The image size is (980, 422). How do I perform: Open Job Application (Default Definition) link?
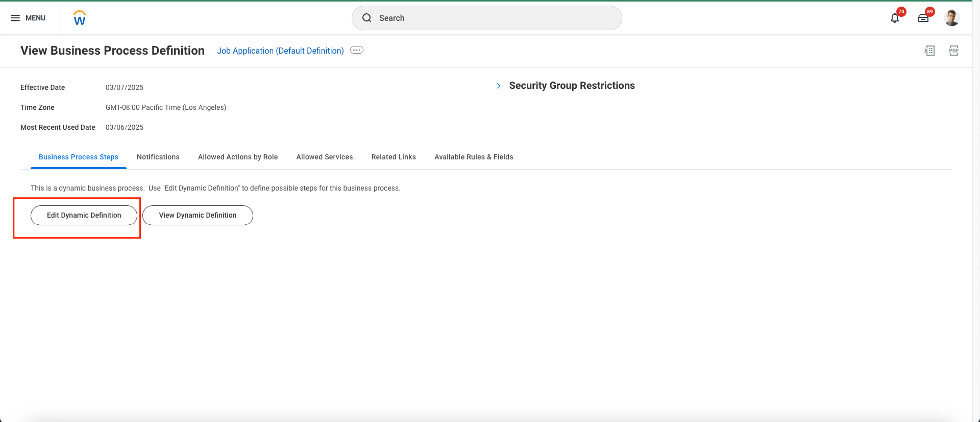(x=280, y=51)
